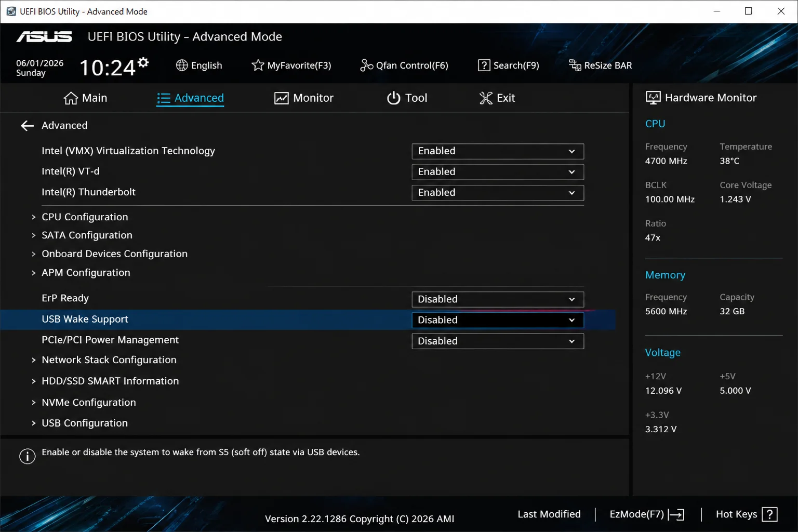Open Qfan Control(F6)

point(404,65)
